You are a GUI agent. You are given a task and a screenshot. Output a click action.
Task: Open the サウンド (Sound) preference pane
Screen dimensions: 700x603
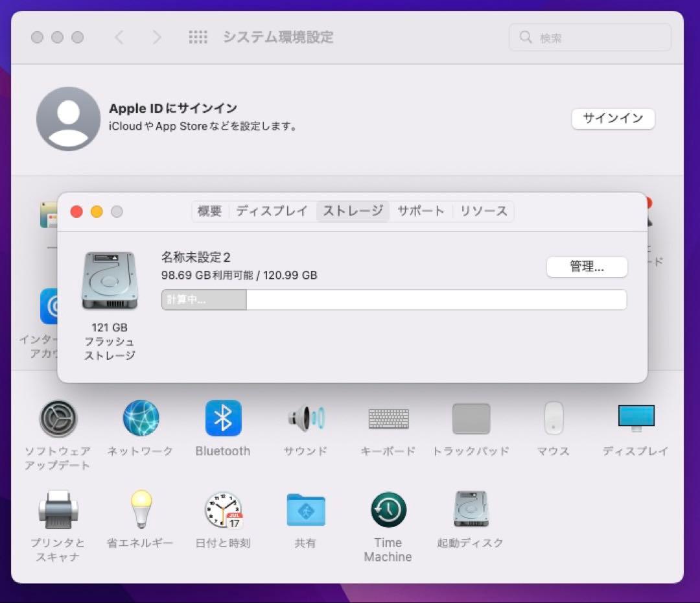[305, 418]
